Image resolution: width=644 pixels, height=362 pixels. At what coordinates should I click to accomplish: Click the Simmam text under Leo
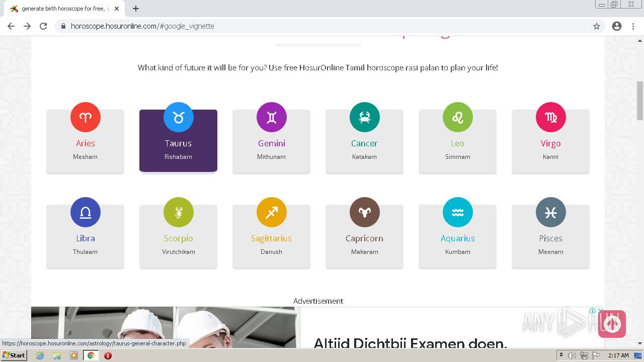tap(458, 157)
